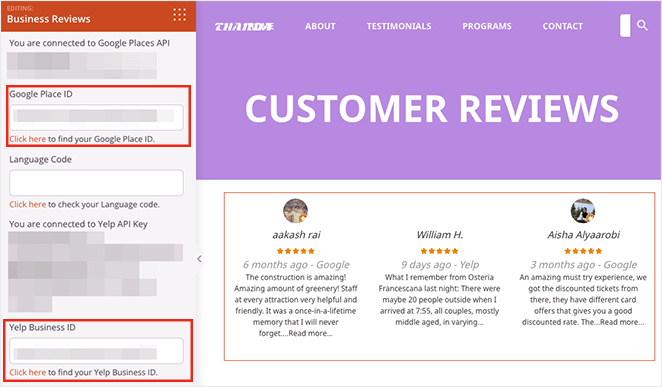Open the TESTIMONIALS menu item
This screenshot has height=387, width=662.
tap(399, 26)
